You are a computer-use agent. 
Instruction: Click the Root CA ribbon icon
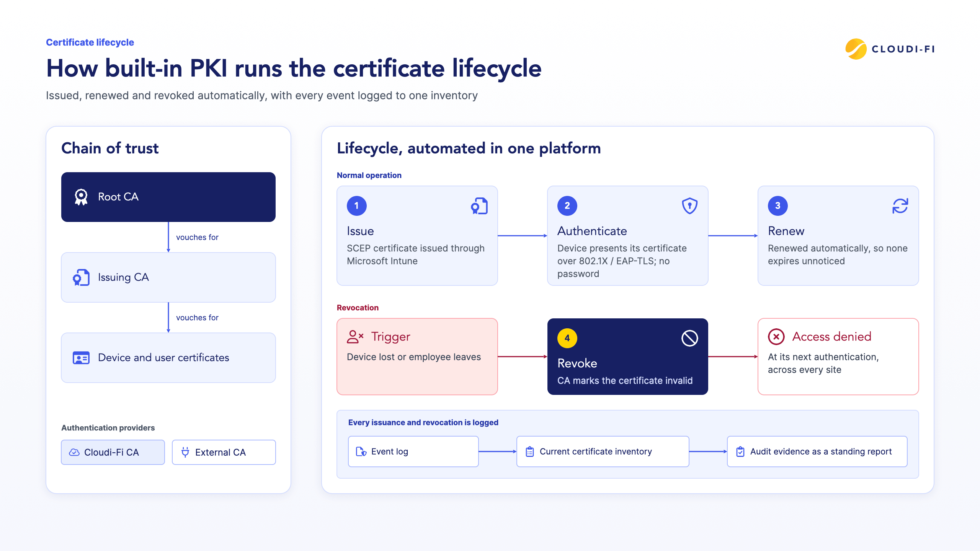(81, 197)
